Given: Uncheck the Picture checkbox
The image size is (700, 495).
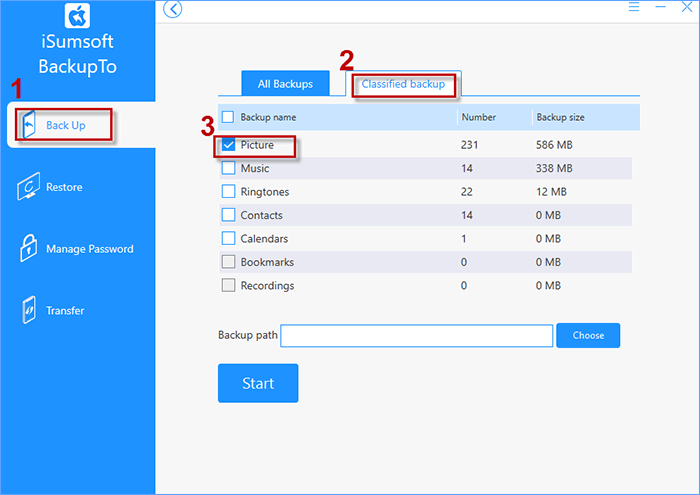Looking at the screenshot, I should [228, 145].
